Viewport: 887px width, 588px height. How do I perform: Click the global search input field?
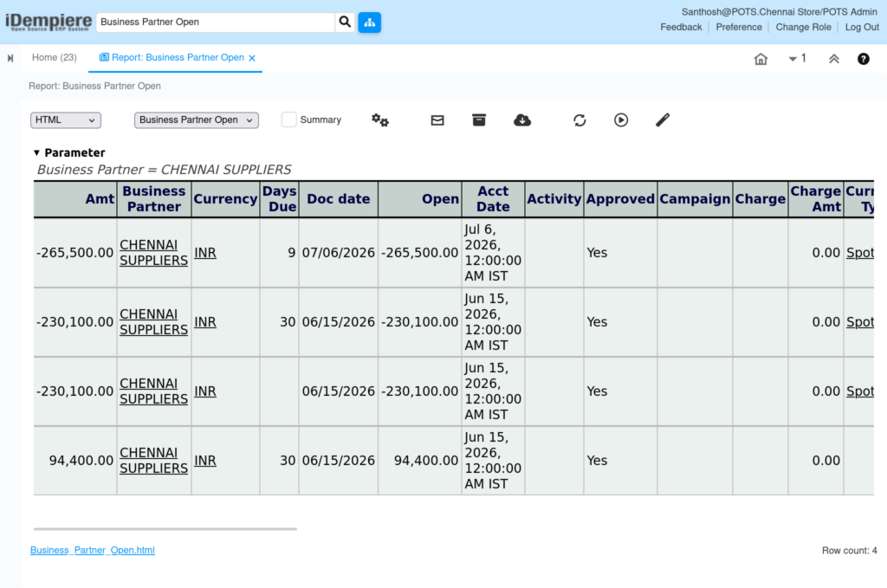pos(216,22)
